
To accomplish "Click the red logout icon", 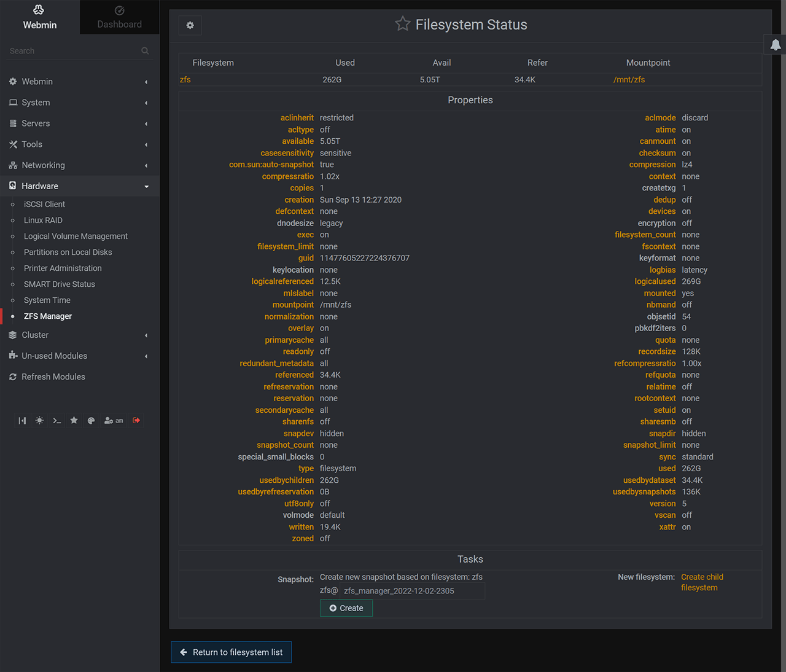I will pos(136,421).
